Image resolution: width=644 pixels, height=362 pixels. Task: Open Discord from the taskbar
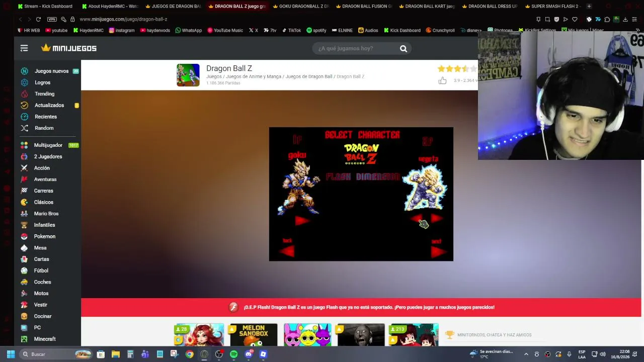(249, 354)
